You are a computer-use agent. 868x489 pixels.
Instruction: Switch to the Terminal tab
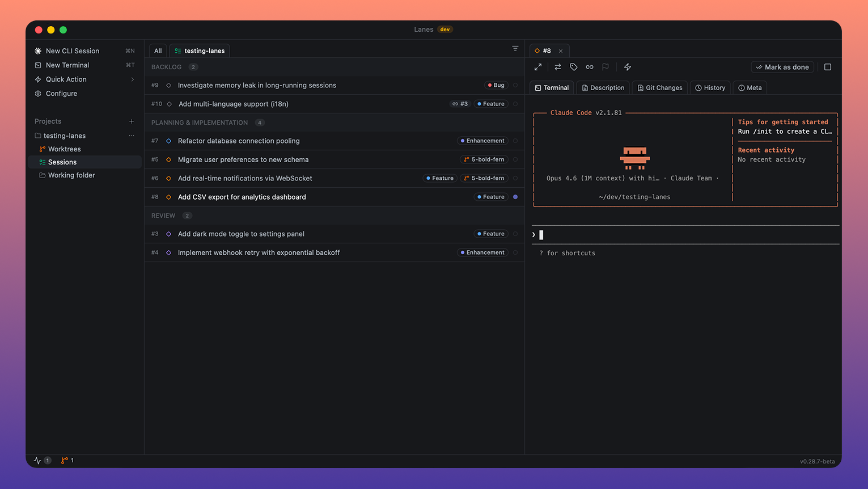552,88
